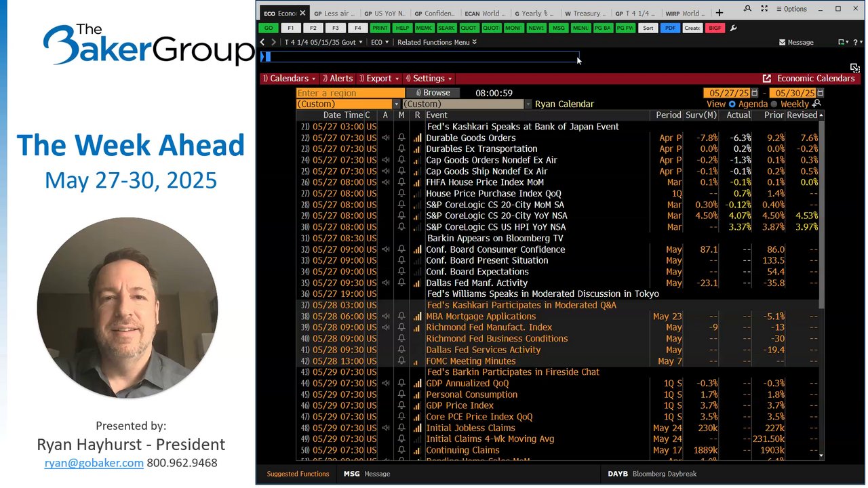Click the Enter a region field
This screenshot has height=488, width=868.
click(350, 93)
